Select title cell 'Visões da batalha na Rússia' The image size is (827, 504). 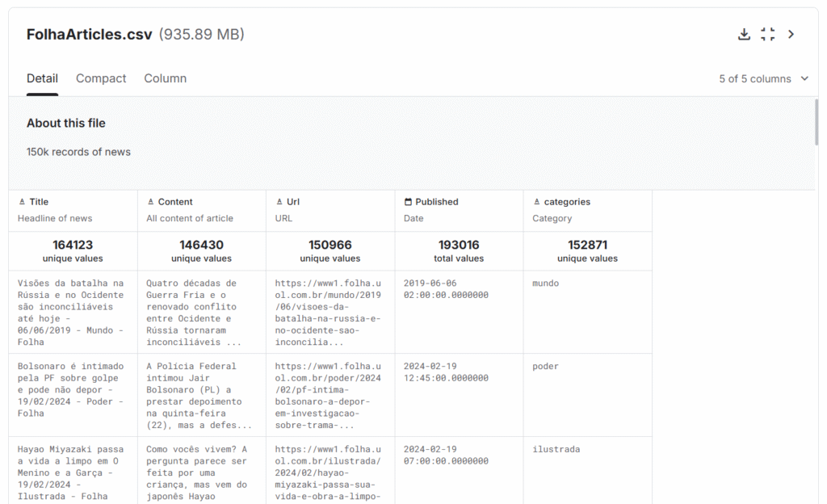[x=71, y=313]
